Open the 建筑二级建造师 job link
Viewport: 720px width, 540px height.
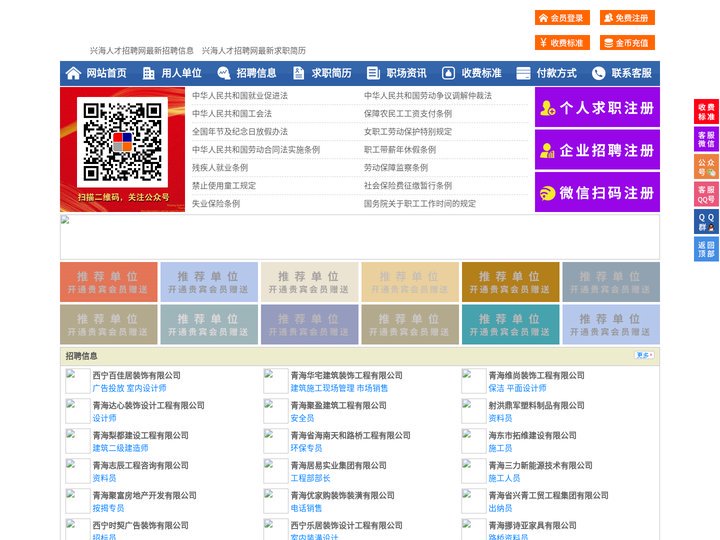click(x=120, y=448)
